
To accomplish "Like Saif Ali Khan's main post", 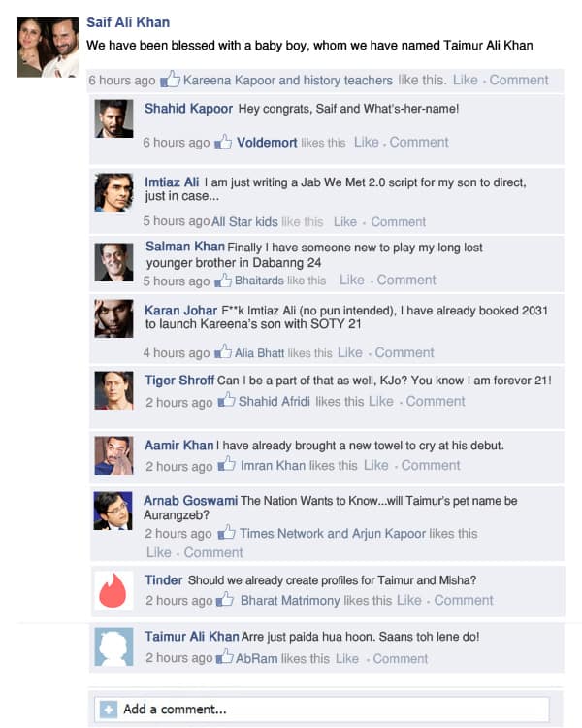I will 465,80.
